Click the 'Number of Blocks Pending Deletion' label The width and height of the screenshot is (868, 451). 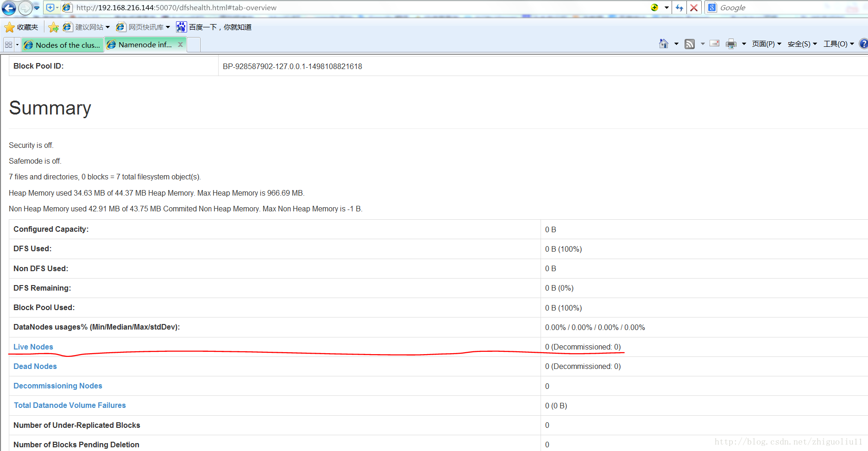[76, 445]
